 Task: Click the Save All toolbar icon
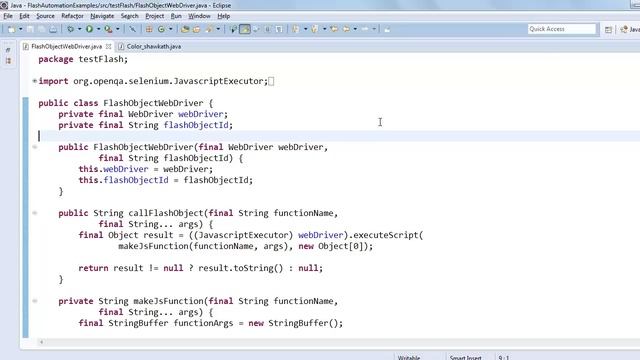click(42, 29)
